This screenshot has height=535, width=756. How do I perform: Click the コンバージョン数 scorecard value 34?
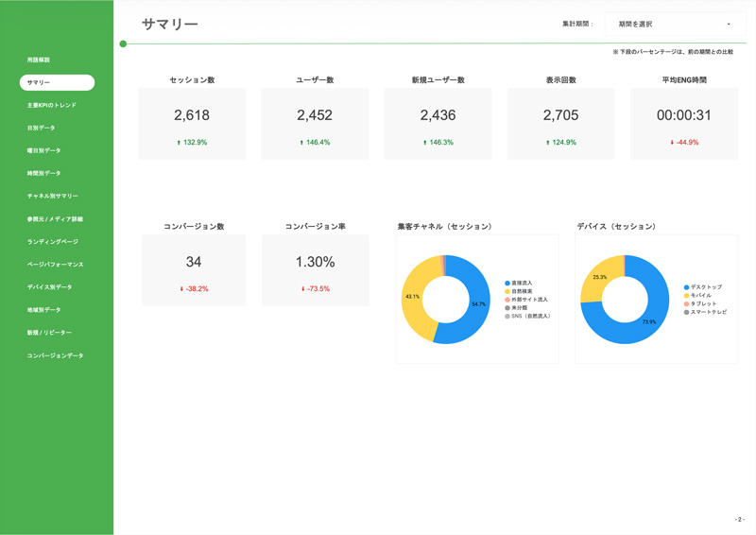click(194, 262)
